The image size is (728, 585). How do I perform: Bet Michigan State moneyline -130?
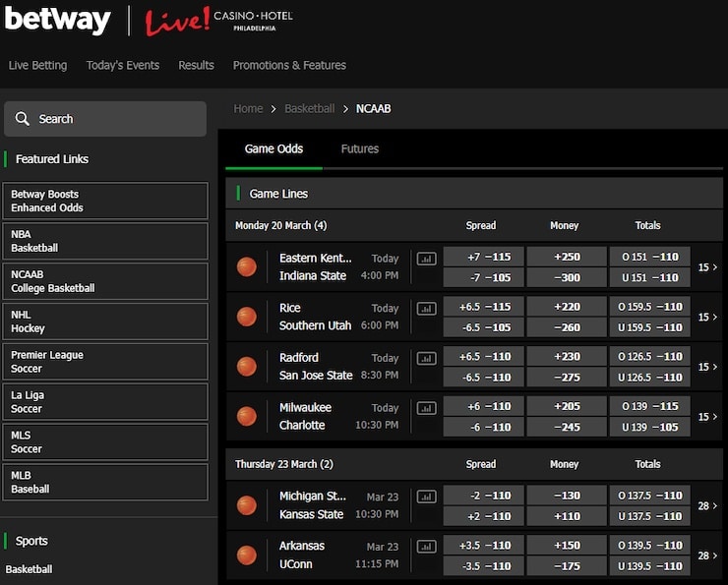567,496
